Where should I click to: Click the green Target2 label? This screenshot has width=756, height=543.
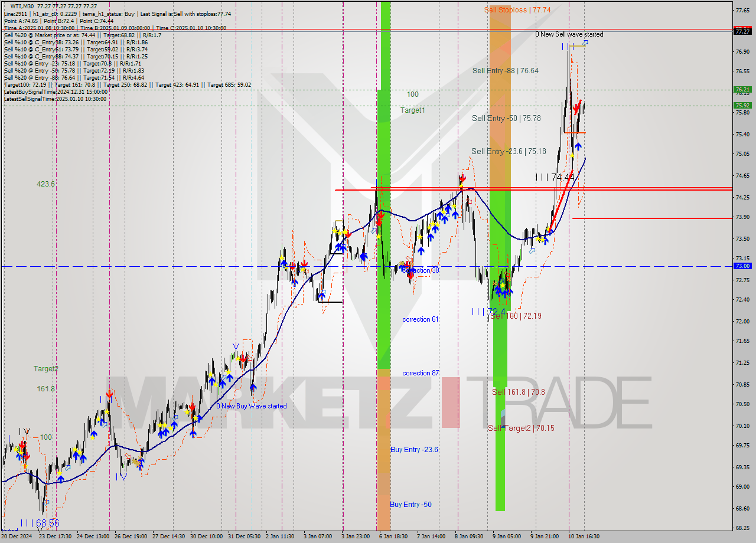tap(45, 369)
